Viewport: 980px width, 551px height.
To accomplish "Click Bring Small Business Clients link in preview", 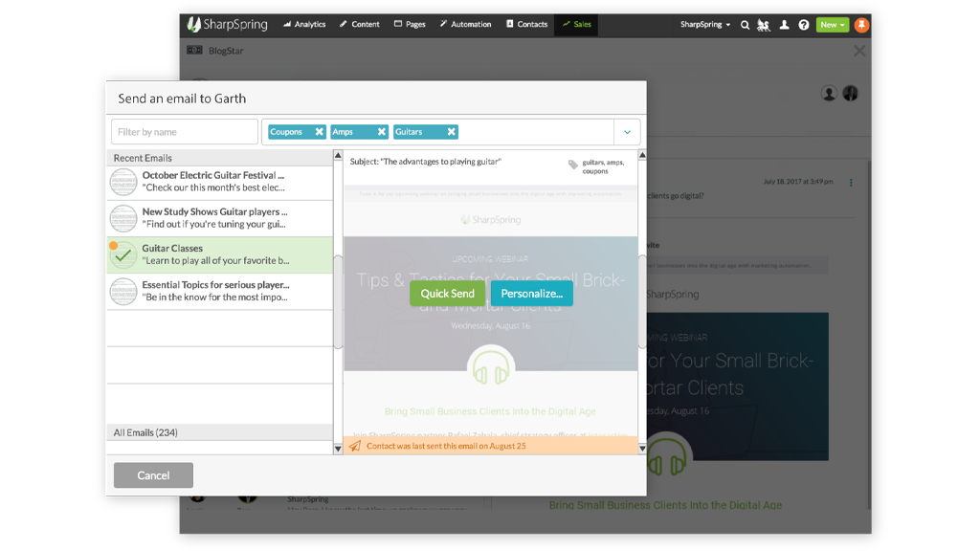I will point(490,411).
